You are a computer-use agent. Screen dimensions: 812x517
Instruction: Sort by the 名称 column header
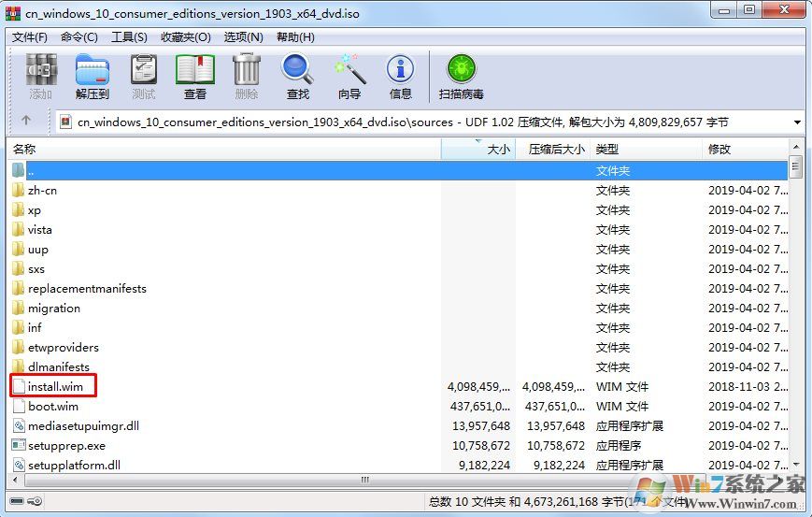click(224, 150)
